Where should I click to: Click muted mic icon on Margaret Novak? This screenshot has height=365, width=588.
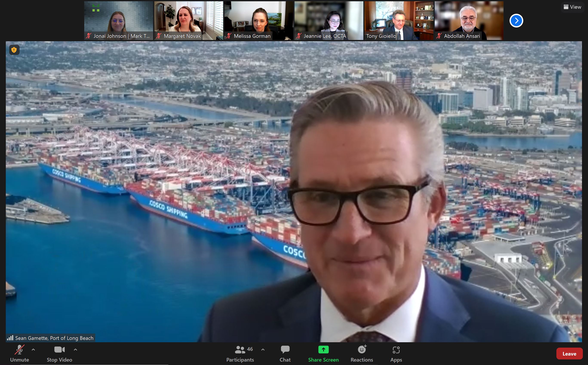tap(158, 36)
